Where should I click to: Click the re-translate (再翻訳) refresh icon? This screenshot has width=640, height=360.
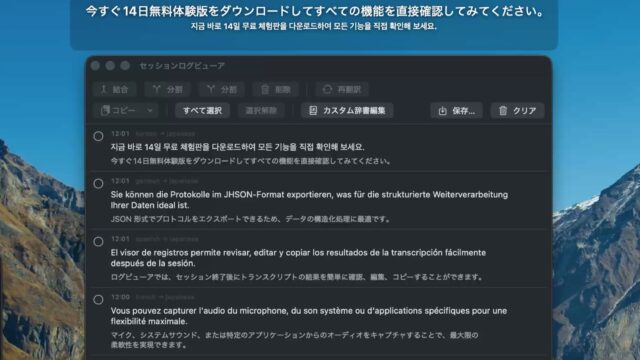coord(327,89)
